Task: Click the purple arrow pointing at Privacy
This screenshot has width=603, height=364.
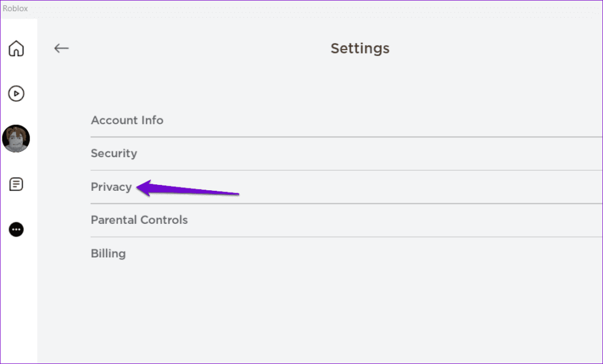Action: pyautogui.click(x=188, y=190)
